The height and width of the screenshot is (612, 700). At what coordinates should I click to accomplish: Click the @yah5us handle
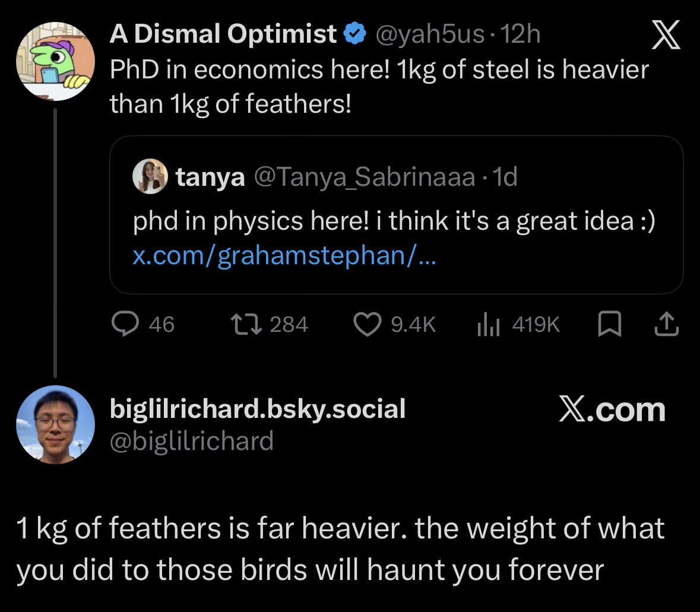[x=430, y=35]
